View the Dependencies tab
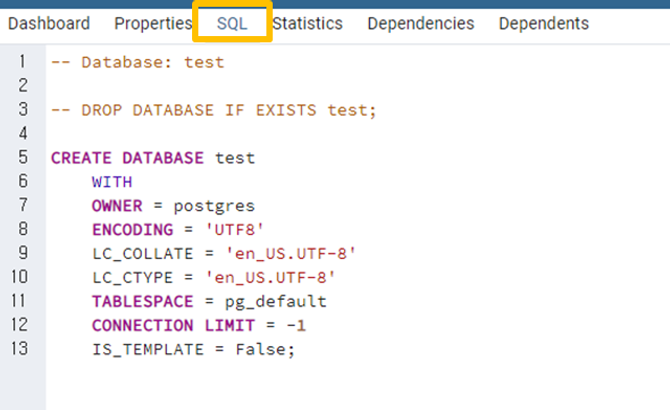This screenshot has height=410, width=670. pyautogui.click(x=420, y=23)
